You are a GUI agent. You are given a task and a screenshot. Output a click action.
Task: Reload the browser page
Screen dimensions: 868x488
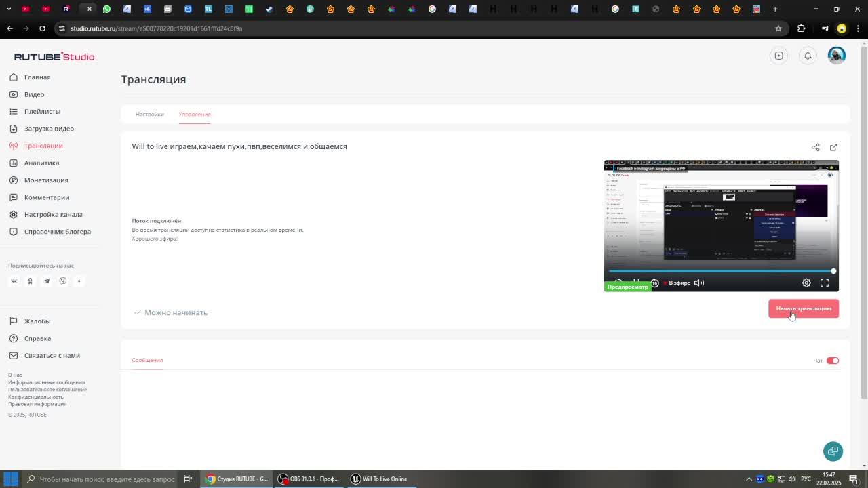(x=42, y=28)
